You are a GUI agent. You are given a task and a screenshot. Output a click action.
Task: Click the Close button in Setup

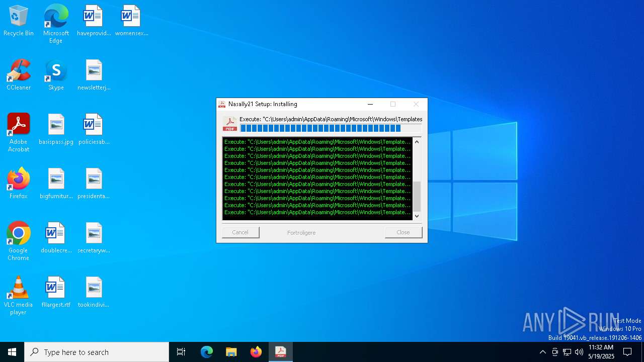[x=403, y=232]
